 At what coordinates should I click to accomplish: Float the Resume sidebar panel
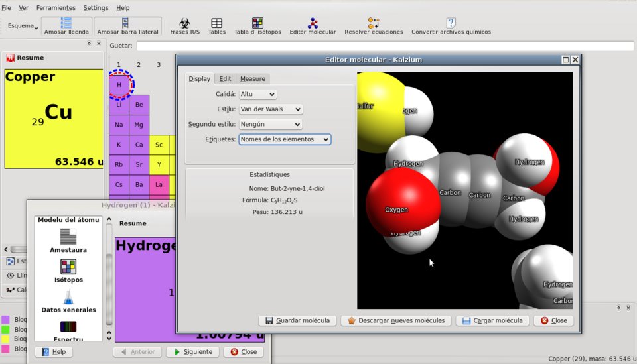89,43
